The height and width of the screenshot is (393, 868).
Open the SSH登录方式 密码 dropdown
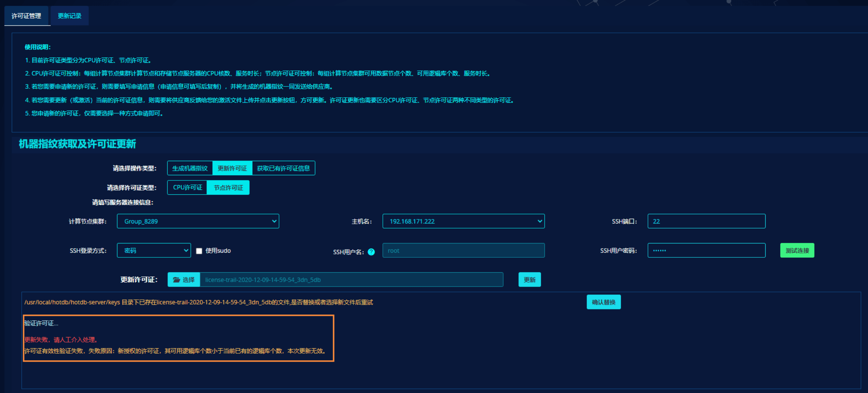coord(154,251)
